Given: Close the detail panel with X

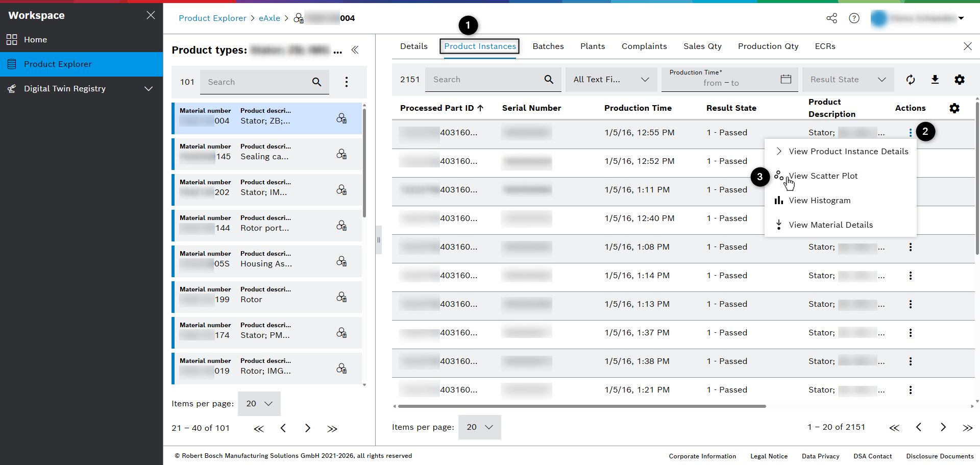Looking at the screenshot, I should tap(968, 46).
